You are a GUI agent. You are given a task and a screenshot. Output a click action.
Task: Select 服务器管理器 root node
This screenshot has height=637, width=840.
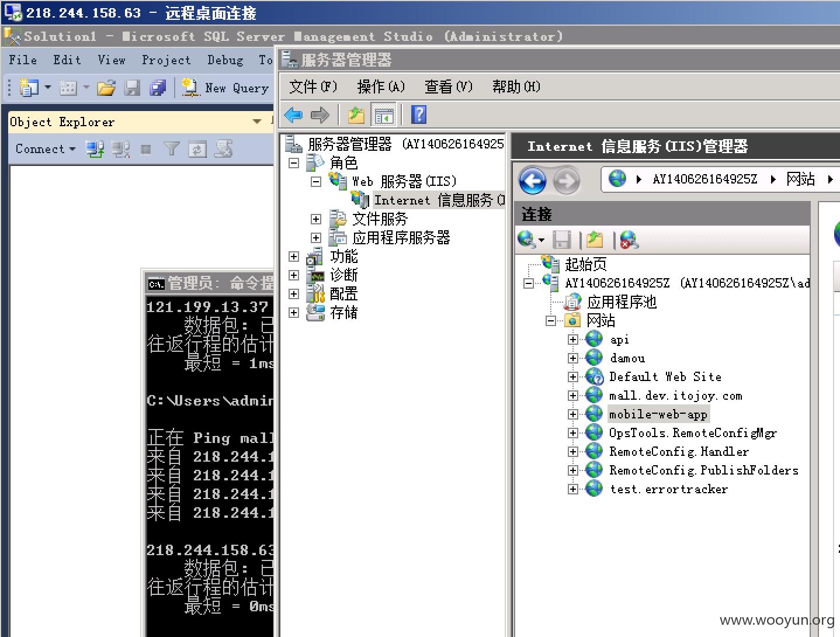[x=405, y=144]
